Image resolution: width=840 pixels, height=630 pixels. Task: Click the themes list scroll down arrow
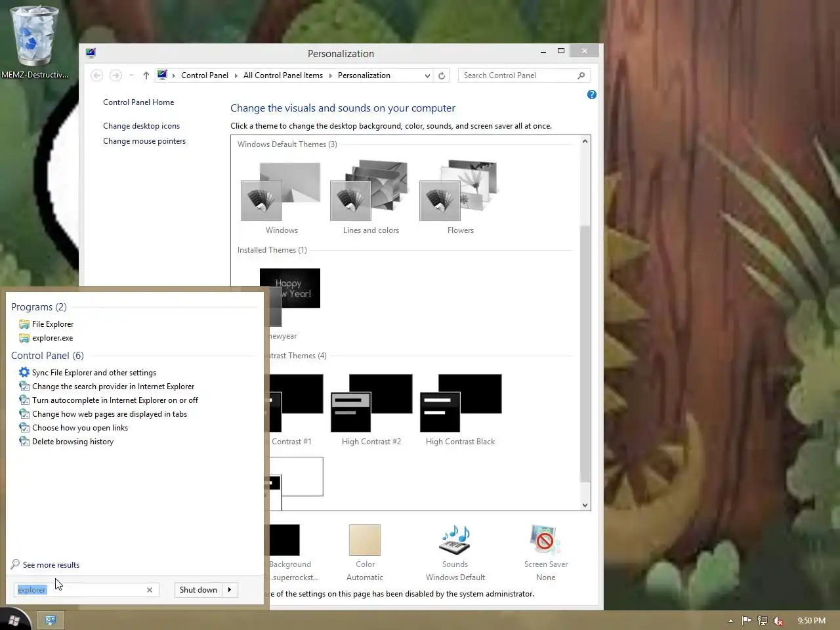(x=585, y=505)
